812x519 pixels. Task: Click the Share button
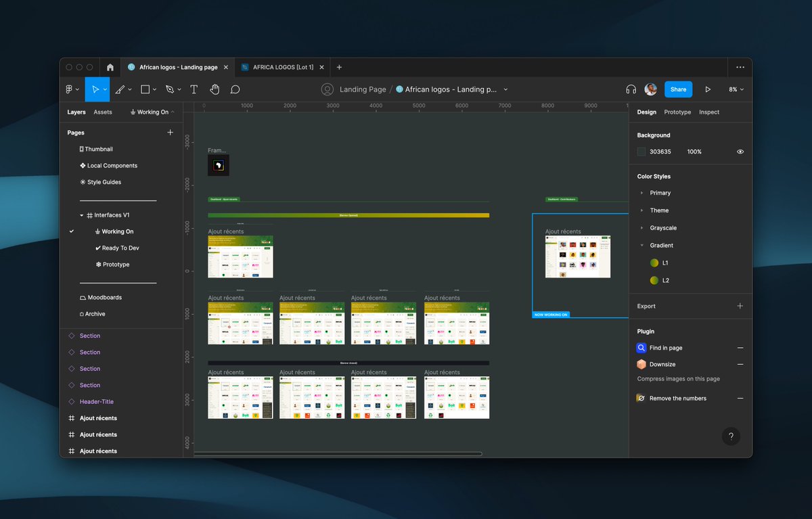point(678,89)
